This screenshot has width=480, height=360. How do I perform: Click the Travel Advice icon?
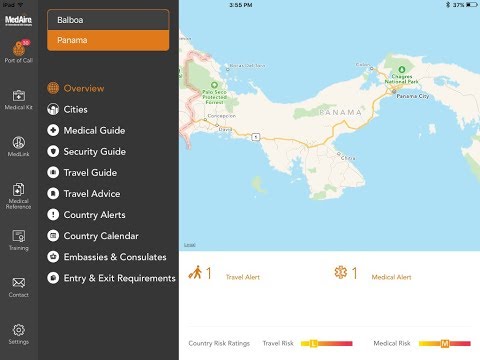[x=53, y=194]
